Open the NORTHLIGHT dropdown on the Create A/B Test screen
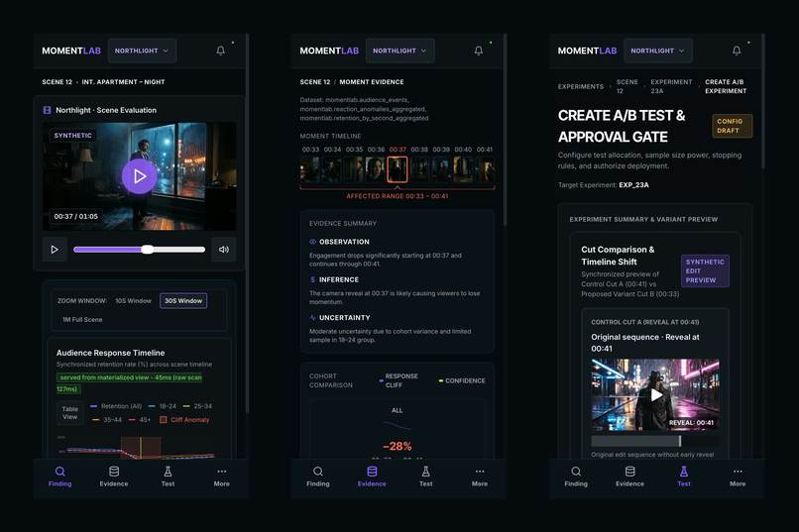The height and width of the screenshot is (532, 799). point(658,51)
